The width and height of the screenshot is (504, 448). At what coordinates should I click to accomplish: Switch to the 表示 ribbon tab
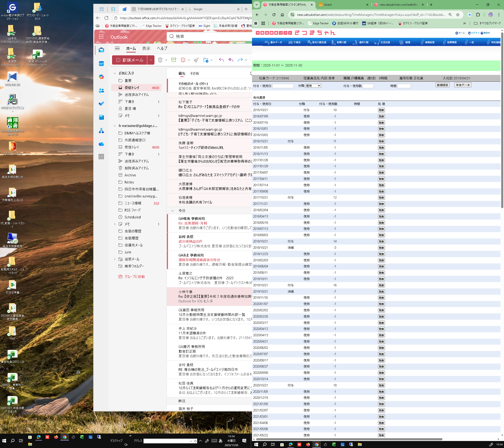(x=146, y=48)
